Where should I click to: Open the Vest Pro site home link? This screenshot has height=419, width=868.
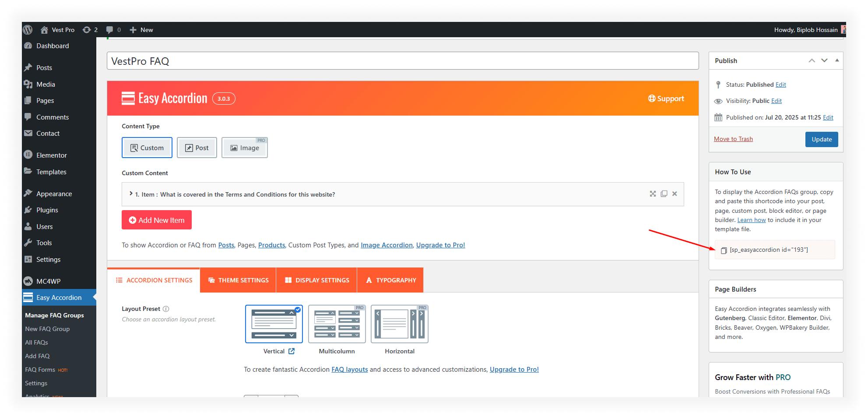tap(57, 30)
